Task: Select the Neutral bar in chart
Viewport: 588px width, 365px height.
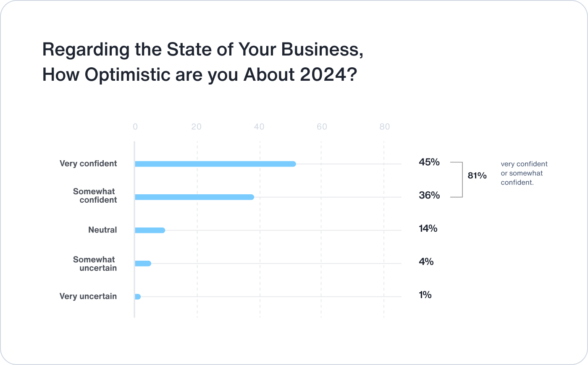Action: pos(150,230)
